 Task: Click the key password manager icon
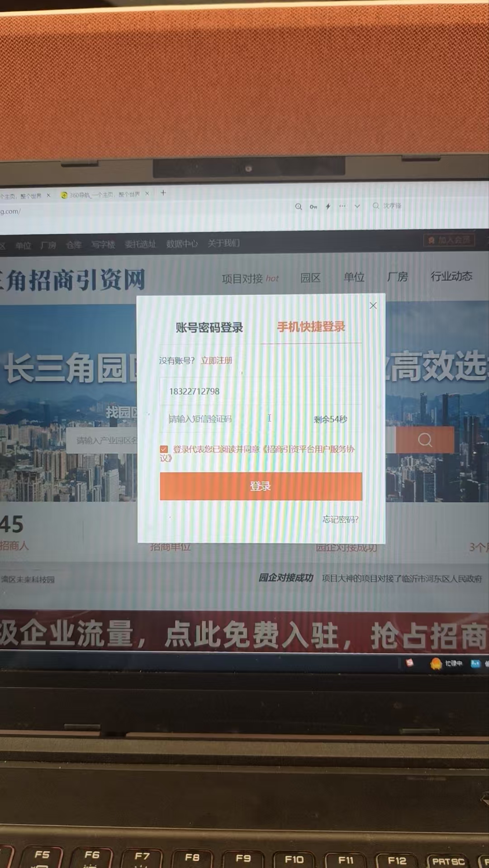[x=313, y=207]
